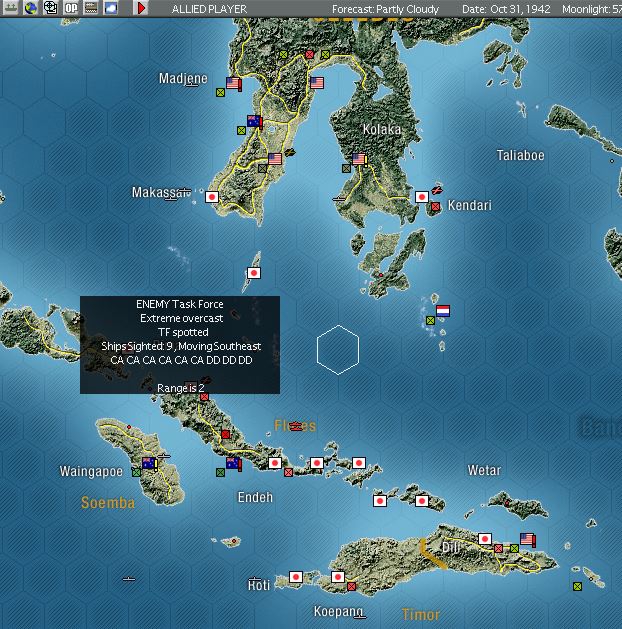Click the 'Endeh' map label
This screenshot has width=622, height=629.
coord(255,497)
